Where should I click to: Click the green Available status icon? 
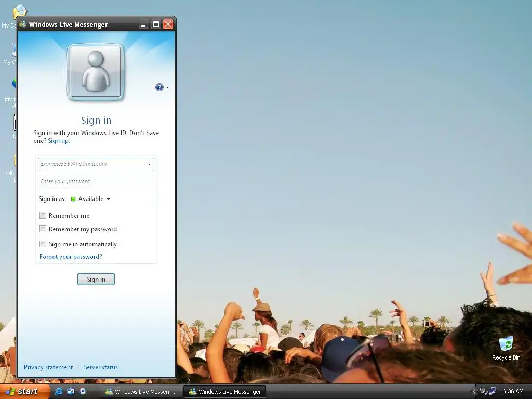tap(73, 199)
